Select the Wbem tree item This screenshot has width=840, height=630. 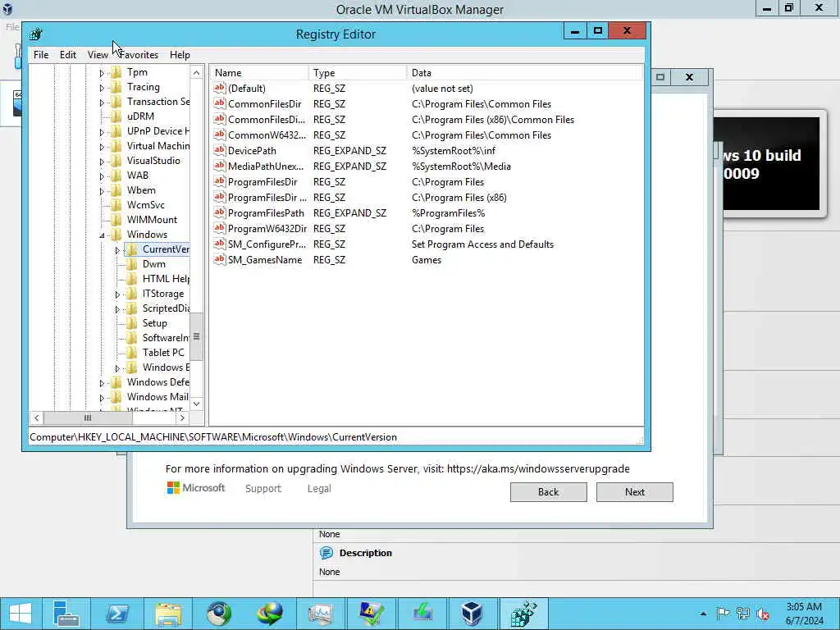(141, 190)
